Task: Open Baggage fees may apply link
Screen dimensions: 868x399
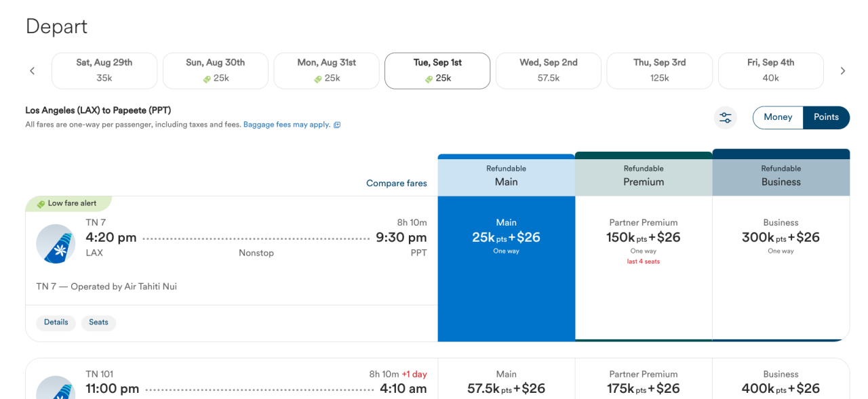Action: coord(287,125)
